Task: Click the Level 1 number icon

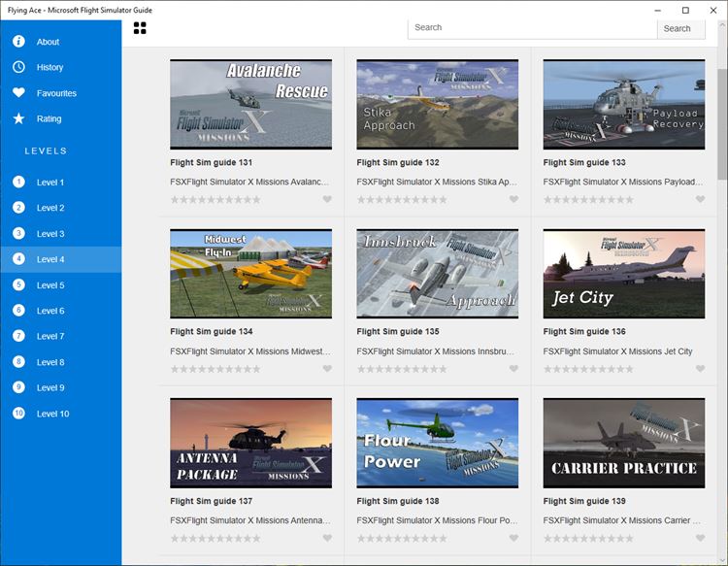Action: coord(18,182)
